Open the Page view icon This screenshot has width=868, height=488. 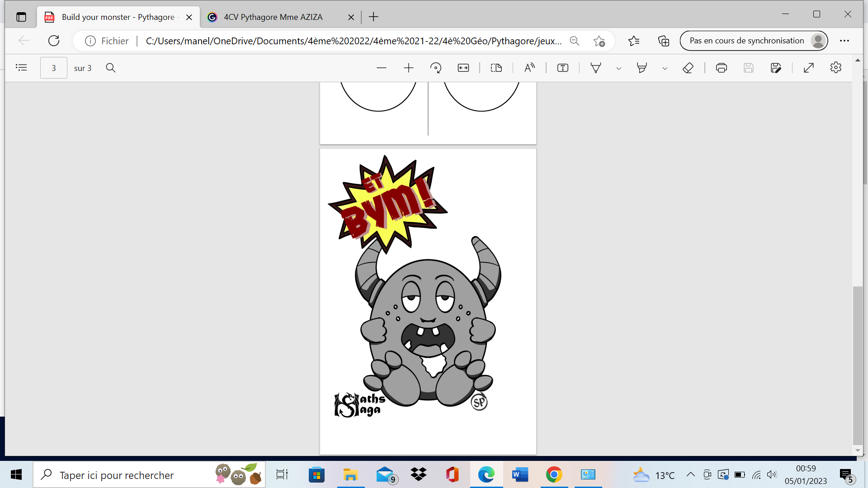coord(496,68)
